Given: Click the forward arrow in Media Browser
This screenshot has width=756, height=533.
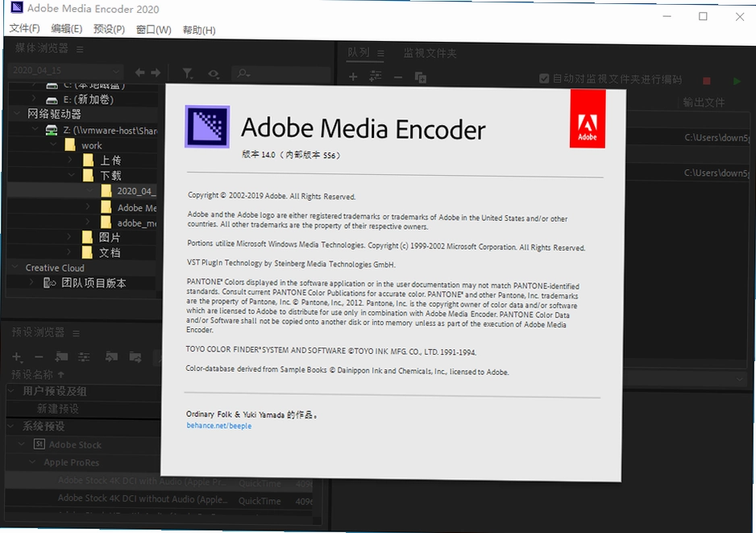Looking at the screenshot, I should click(x=156, y=73).
